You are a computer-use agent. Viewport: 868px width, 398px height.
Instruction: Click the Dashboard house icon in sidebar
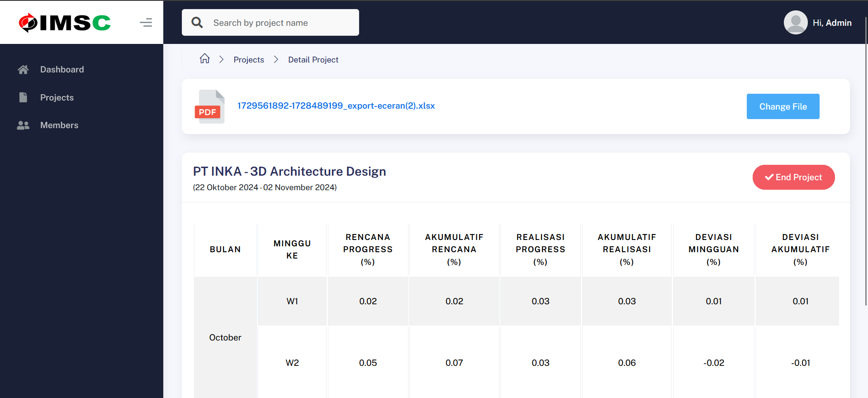click(x=23, y=69)
